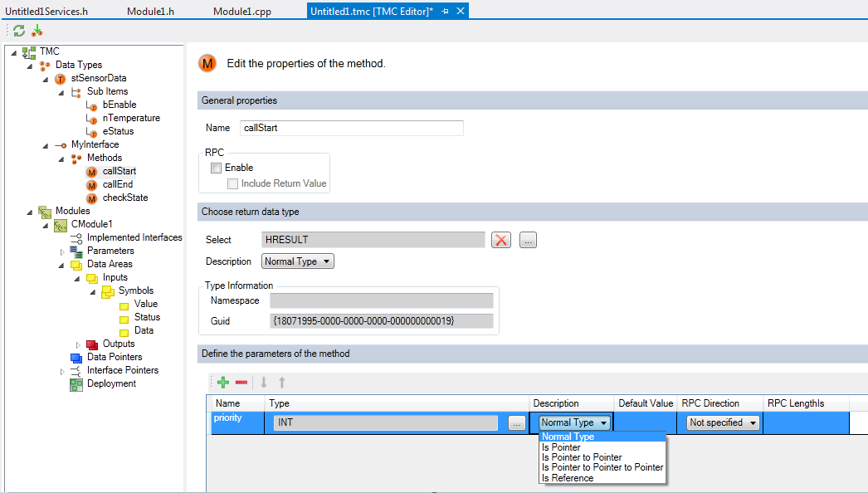
Task: Select nTemperature sub item in tree
Action: click(x=131, y=118)
